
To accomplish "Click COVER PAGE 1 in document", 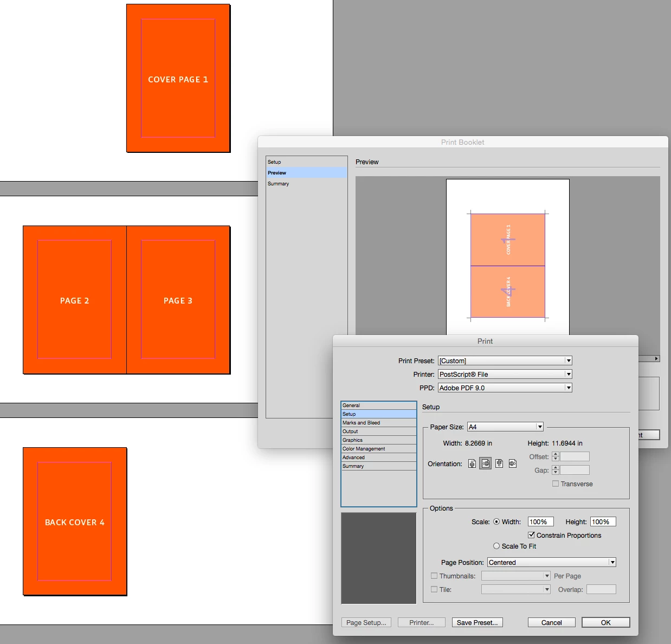I will coord(178,79).
